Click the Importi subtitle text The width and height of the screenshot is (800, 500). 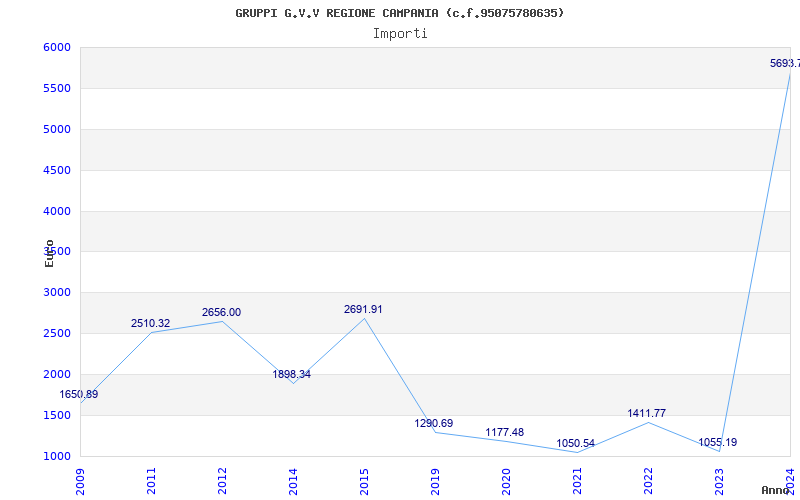pyautogui.click(x=400, y=34)
